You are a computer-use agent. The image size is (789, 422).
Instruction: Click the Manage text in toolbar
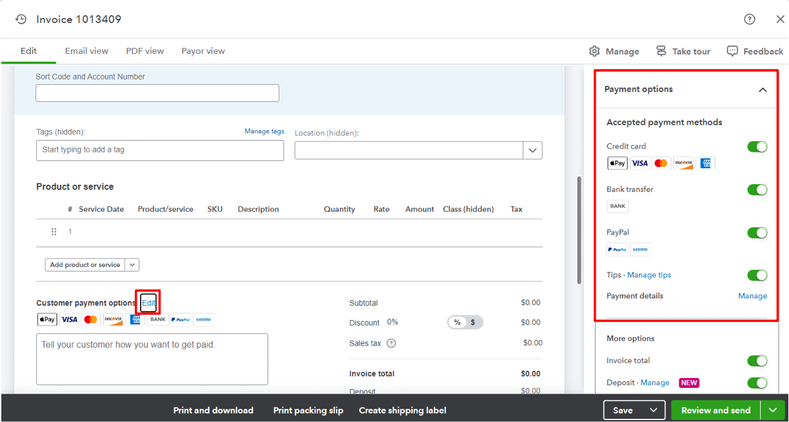click(622, 51)
